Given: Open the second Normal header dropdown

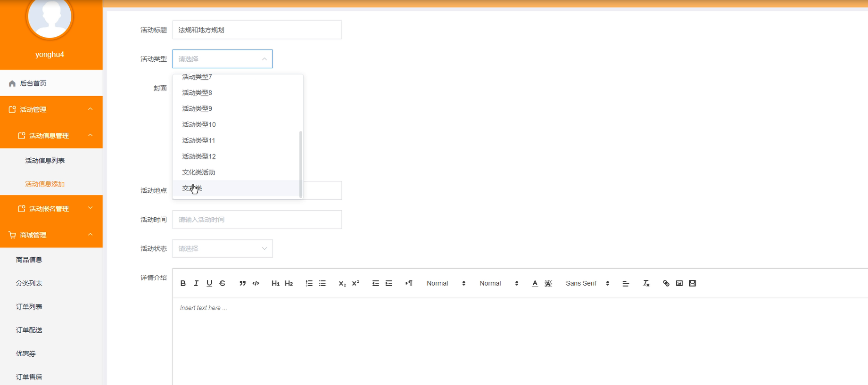Looking at the screenshot, I should pos(499,283).
